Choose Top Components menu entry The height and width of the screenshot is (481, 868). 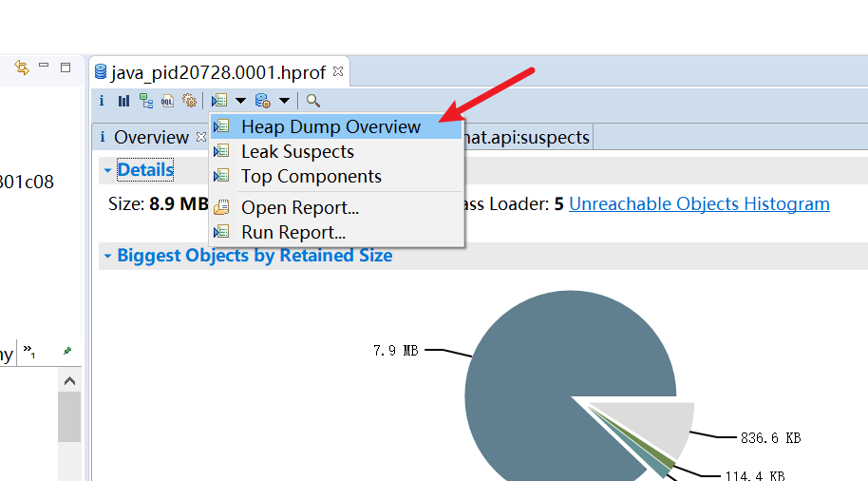311,177
